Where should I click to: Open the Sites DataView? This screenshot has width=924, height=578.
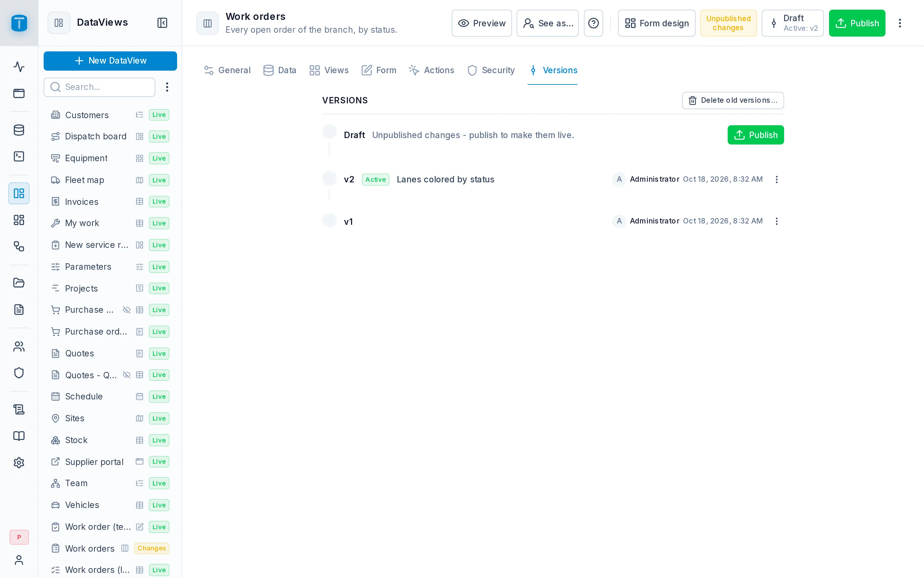[110, 418]
